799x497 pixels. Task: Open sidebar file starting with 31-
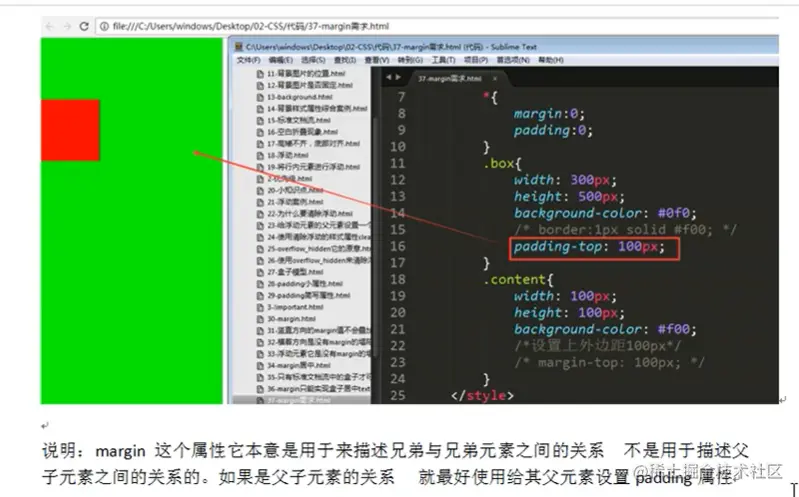[319, 331]
